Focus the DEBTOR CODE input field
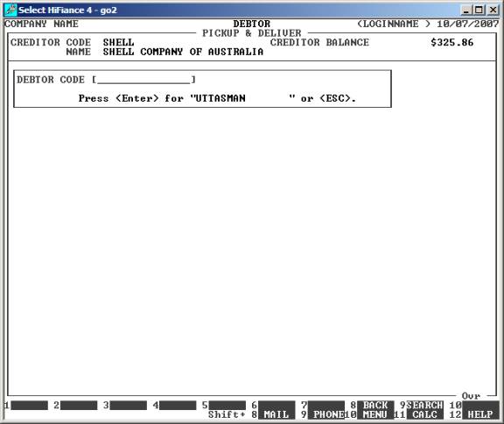The height and width of the screenshot is (424, 504). click(143, 80)
